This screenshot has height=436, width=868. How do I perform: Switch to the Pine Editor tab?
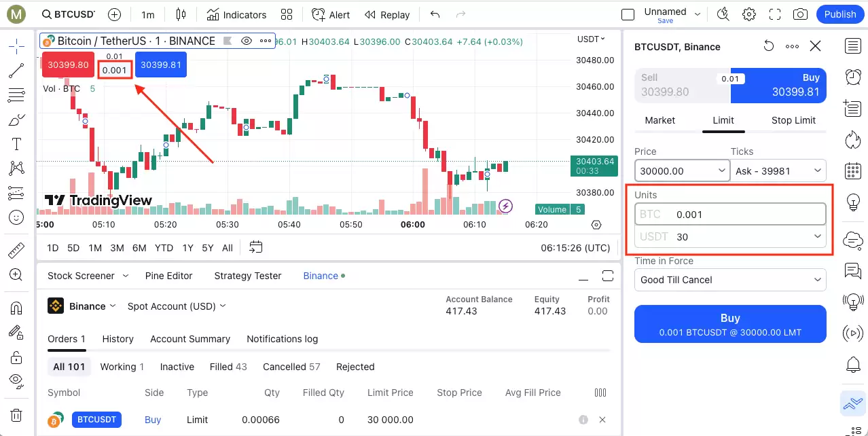click(x=168, y=276)
